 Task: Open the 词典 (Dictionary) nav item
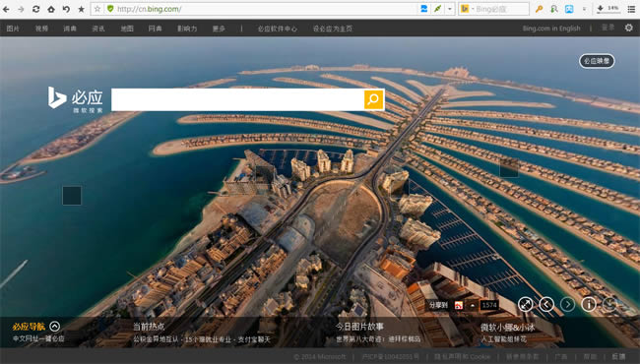coord(70,29)
